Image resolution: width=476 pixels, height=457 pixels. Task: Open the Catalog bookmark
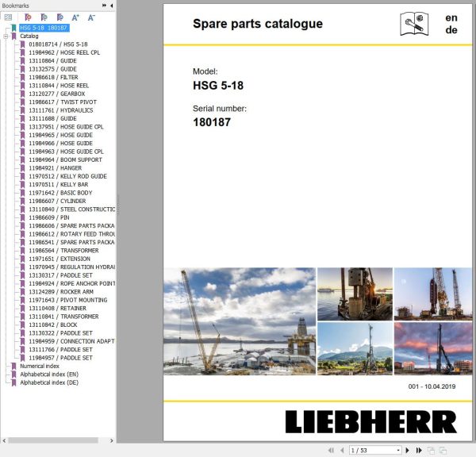(x=29, y=36)
